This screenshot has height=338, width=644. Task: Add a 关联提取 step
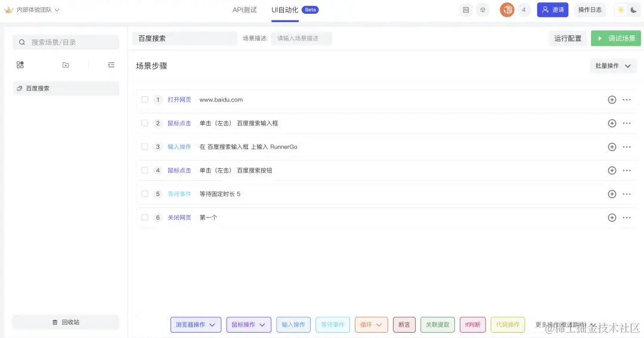click(x=438, y=325)
